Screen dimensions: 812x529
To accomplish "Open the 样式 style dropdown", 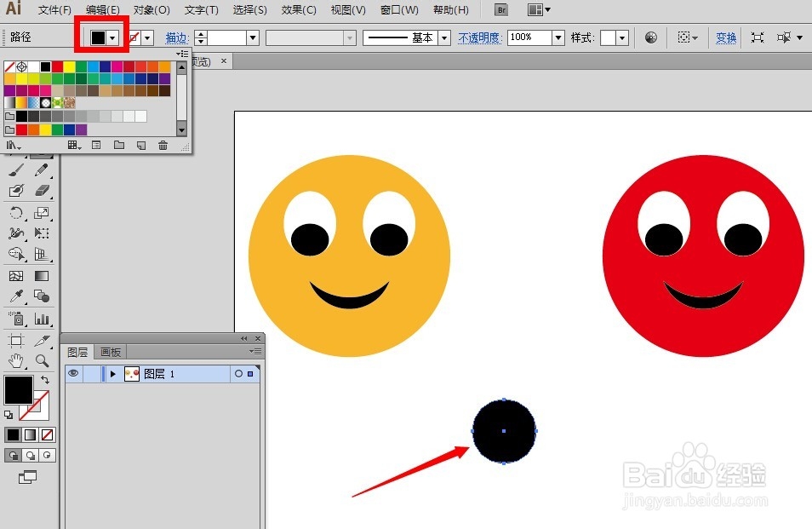I will point(622,37).
